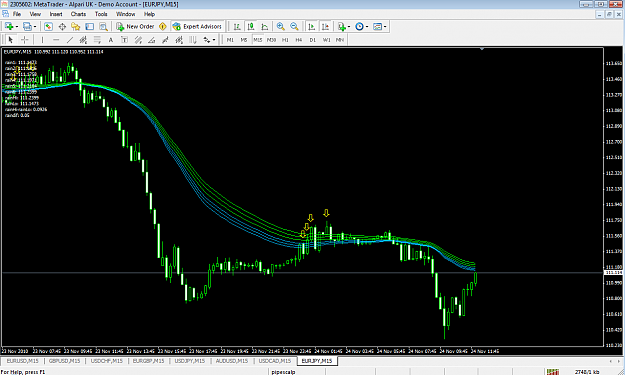Open the chart Templates icon
The image size is (625, 375).
pyautogui.click(x=377, y=27)
